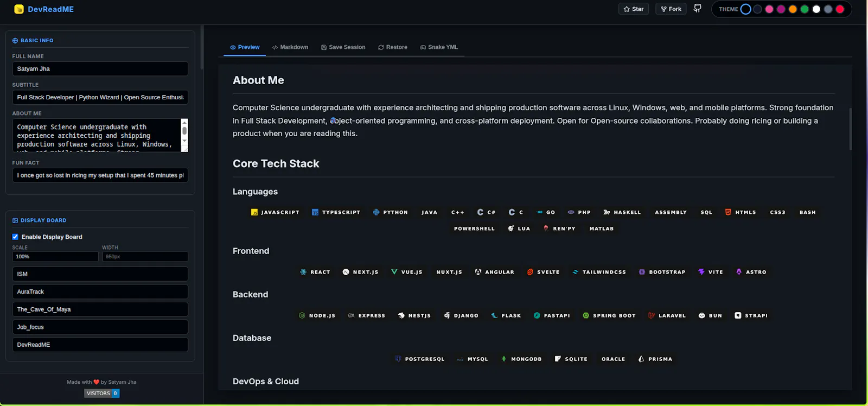
Task: Select the orange theme swatch
Action: [x=793, y=9]
